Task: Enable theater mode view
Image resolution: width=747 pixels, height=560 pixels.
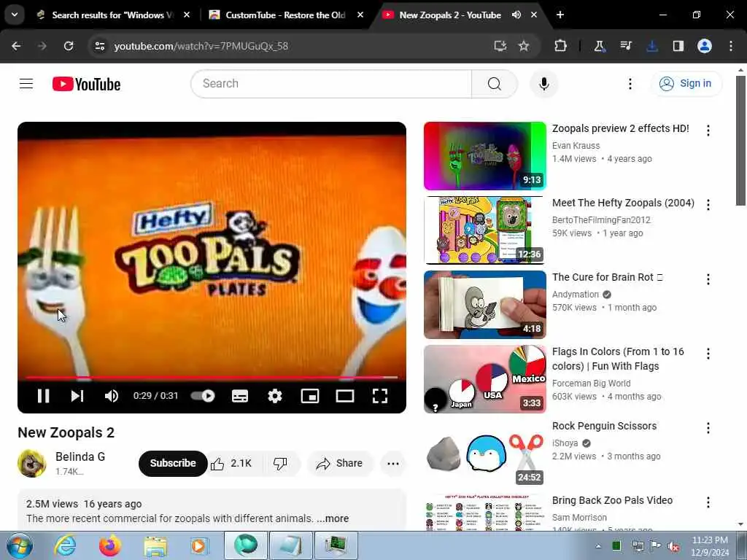Action: click(x=344, y=396)
